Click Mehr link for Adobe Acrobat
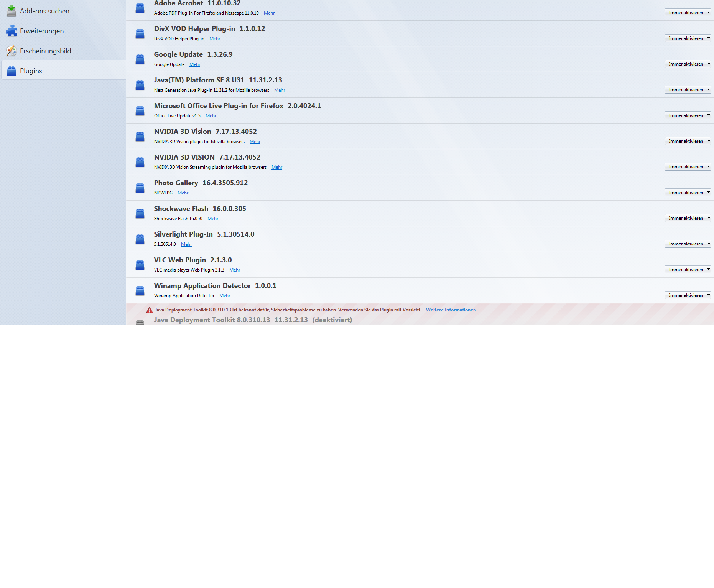This screenshot has width=714, height=588. pos(269,13)
